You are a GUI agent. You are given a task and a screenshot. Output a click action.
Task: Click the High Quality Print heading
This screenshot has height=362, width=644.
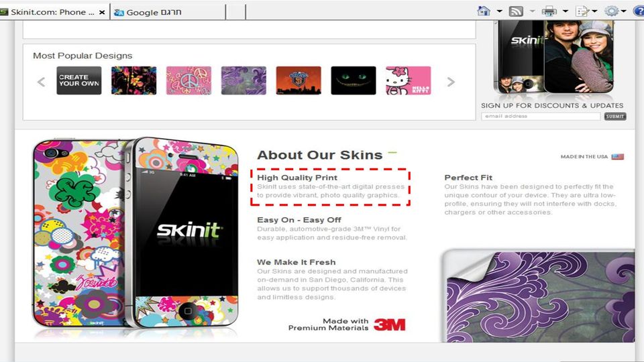pos(297,177)
